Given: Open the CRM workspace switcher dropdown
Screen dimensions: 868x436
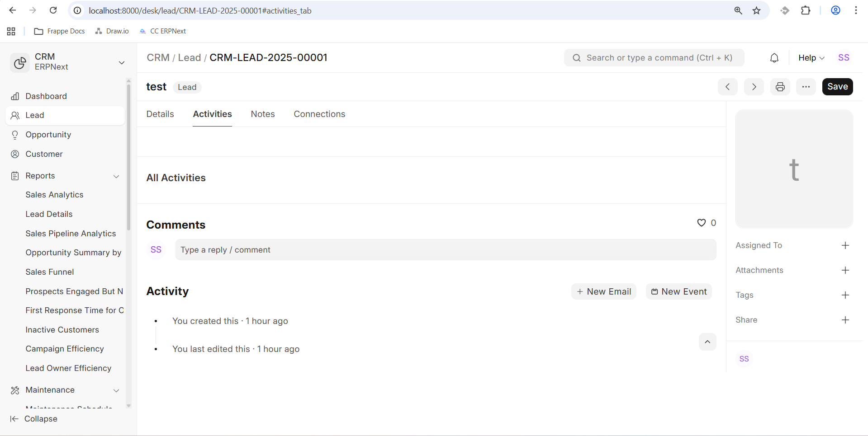Looking at the screenshot, I should [121, 62].
